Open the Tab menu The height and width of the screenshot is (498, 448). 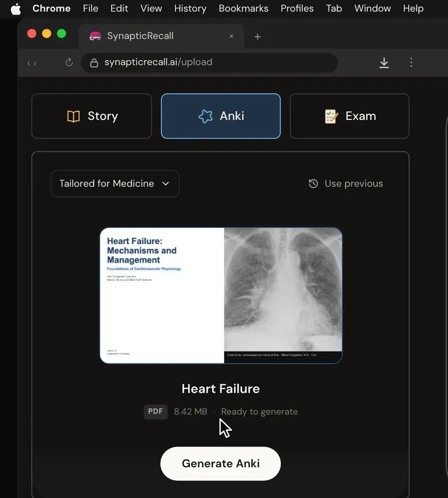tap(334, 8)
